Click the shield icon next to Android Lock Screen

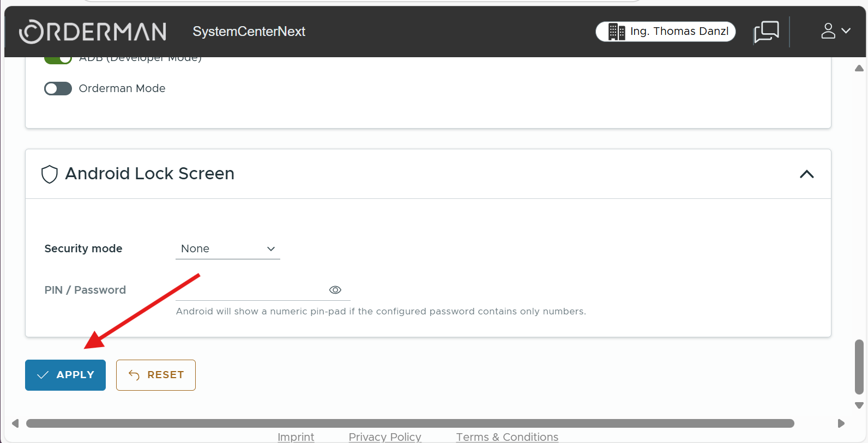pyautogui.click(x=50, y=174)
